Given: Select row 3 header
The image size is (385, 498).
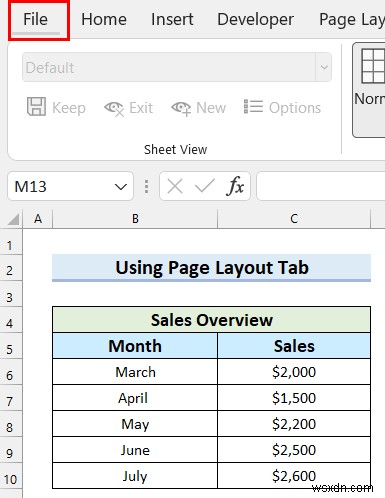Looking at the screenshot, I should coord(11,294).
